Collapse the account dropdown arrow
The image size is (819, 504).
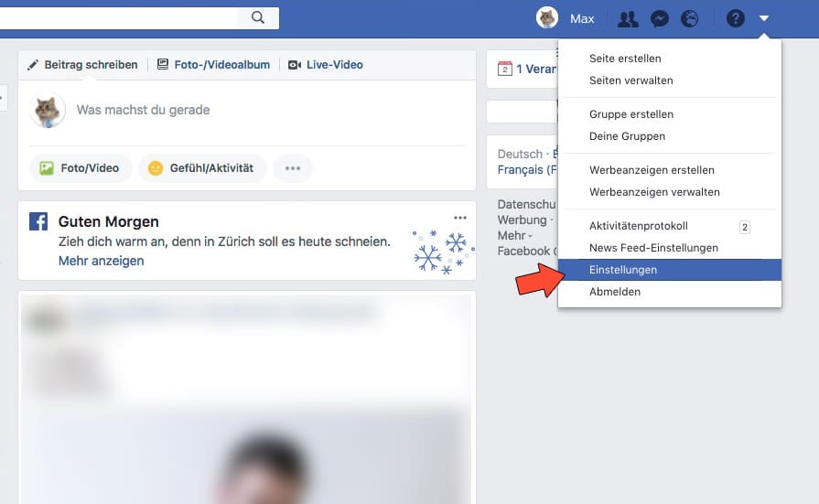point(764,18)
